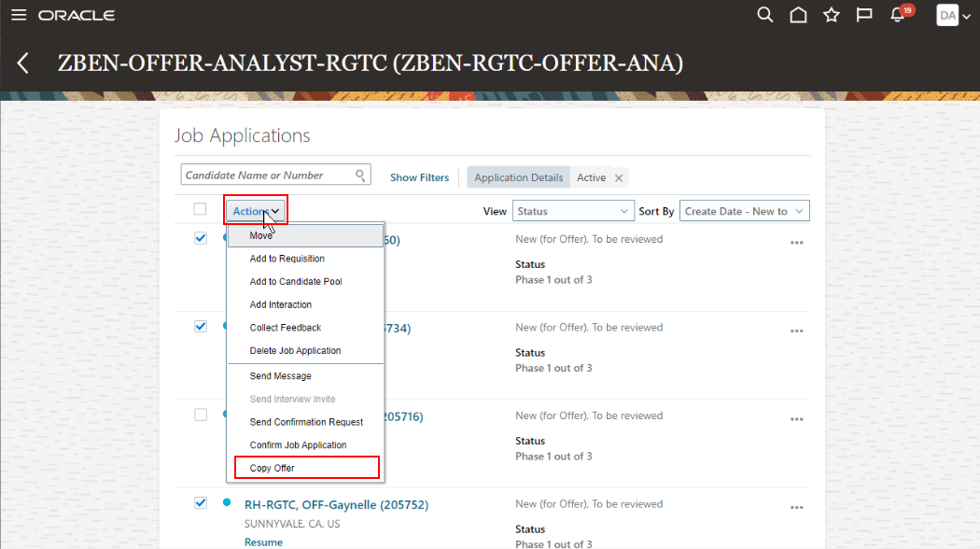Uncheck the OFF-Gaynelle application checkbox

(201, 502)
